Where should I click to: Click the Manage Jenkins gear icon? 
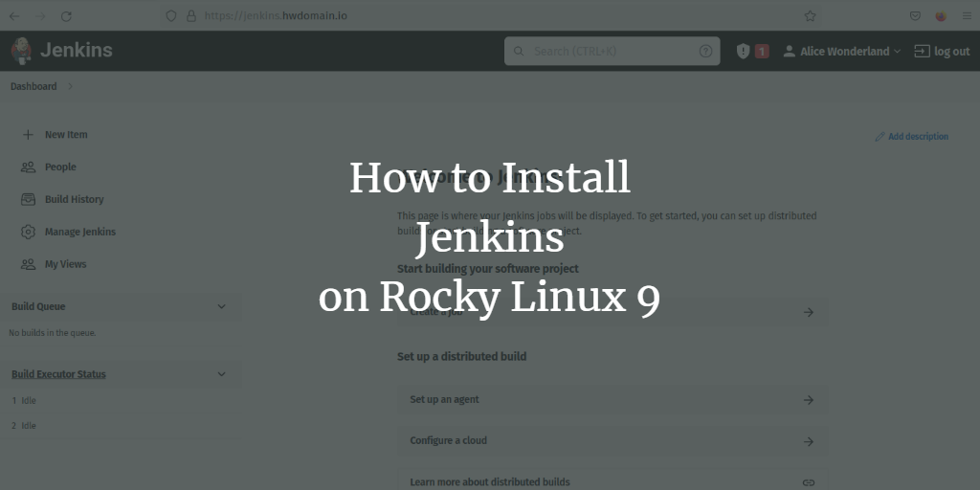tap(28, 232)
